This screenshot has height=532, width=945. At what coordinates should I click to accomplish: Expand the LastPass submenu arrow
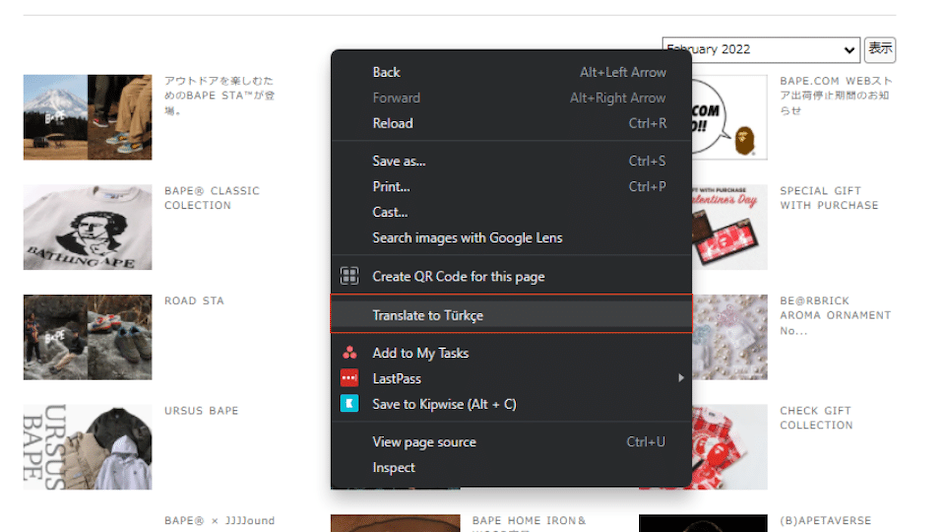click(680, 378)
